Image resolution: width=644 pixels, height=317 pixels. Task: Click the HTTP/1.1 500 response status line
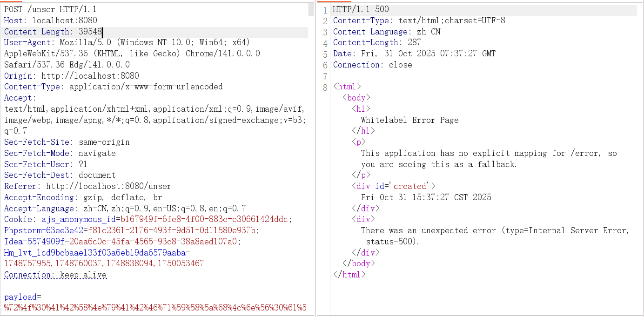pos(361,9)
